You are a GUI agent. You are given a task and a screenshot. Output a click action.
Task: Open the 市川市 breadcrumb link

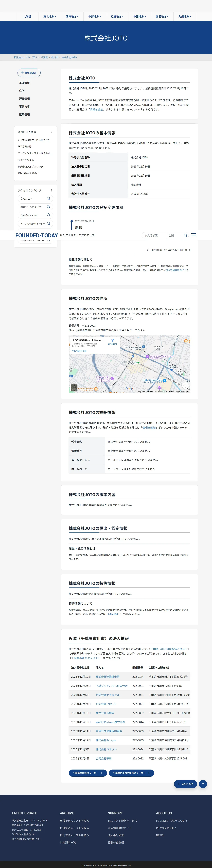(54, 58)
